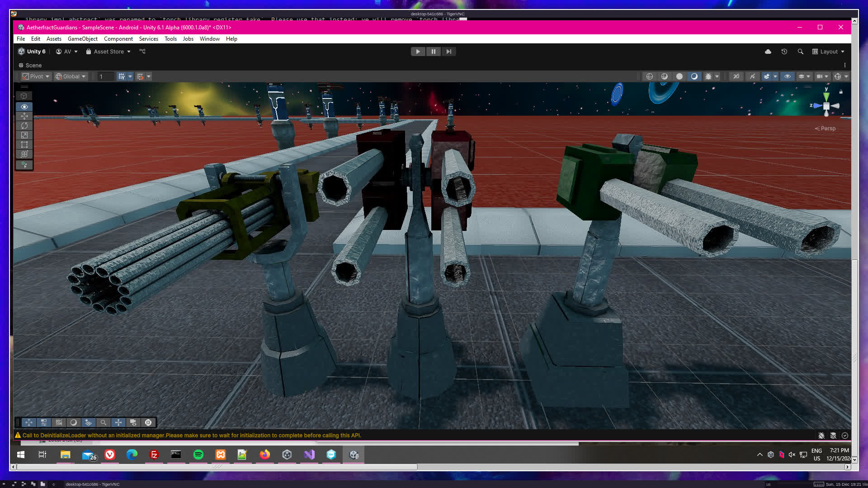Select the Rotate tool
Viewport: 868px width, 488px height.
[x=24, y=126]
